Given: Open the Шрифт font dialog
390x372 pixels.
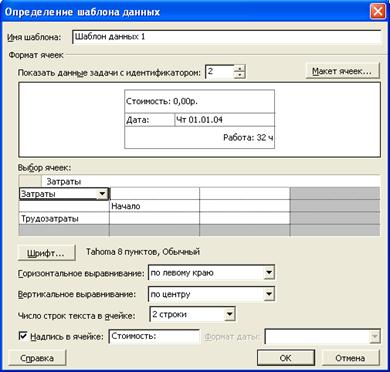Looking at the screenshot, I should (x=46, y=253).
